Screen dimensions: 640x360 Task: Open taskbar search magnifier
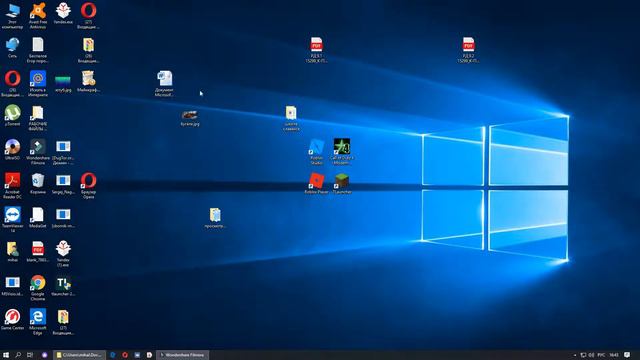(x=18, y=355)
